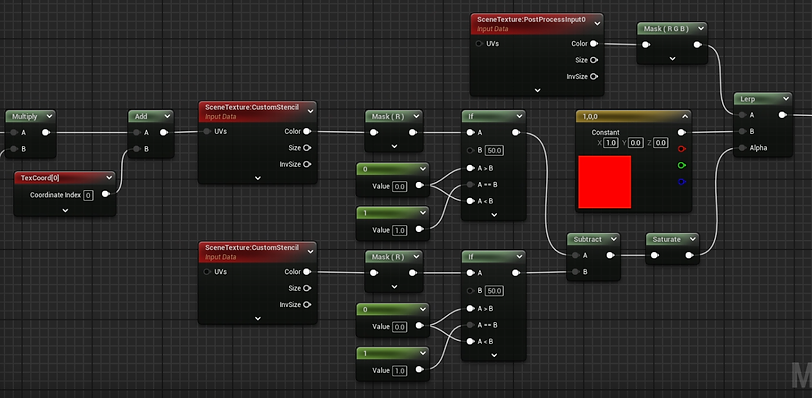Edit the Coordinate Index field on TexCoord

[x=89, y=195]
